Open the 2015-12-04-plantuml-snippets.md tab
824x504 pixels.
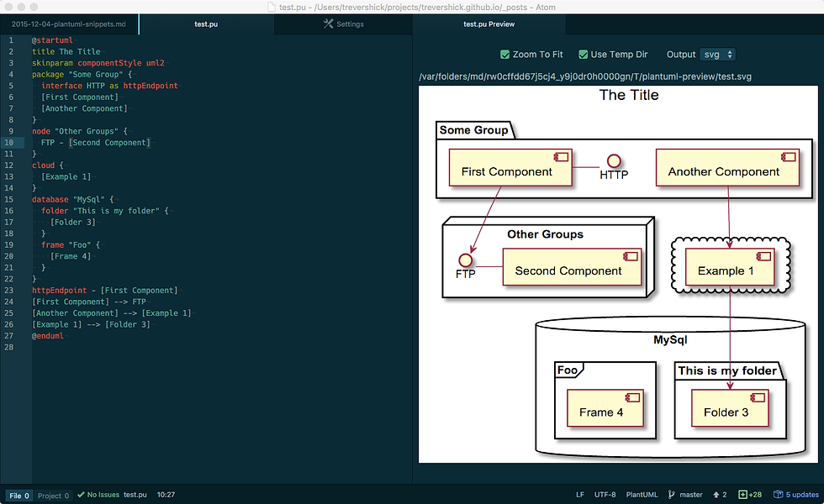click(69, 24)
